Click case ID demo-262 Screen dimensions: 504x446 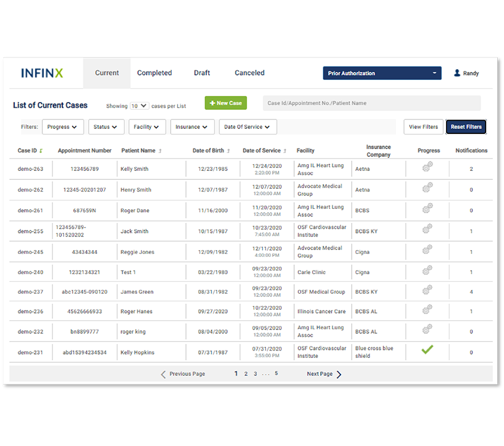point(30,190)
